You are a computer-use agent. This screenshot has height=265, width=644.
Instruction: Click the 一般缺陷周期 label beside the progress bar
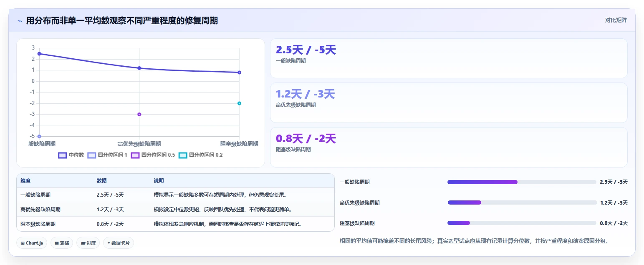355,182
